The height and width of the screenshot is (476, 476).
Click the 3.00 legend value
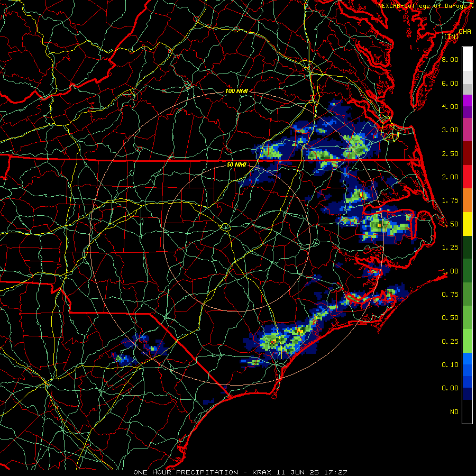click(450, 130)
